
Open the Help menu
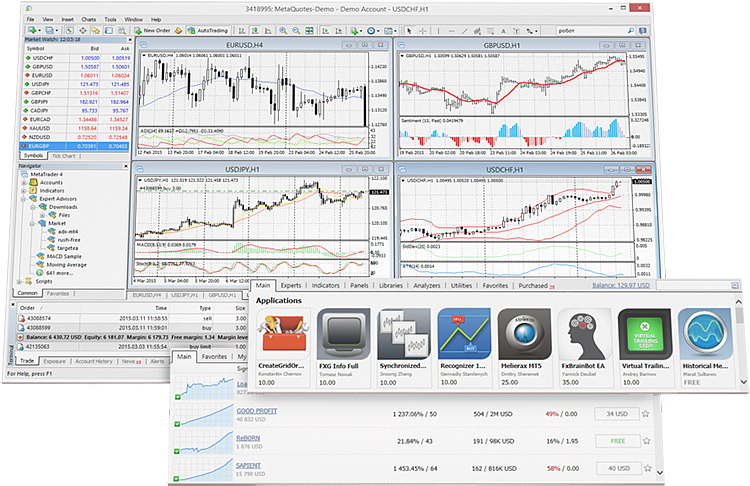tap(156, 19)
